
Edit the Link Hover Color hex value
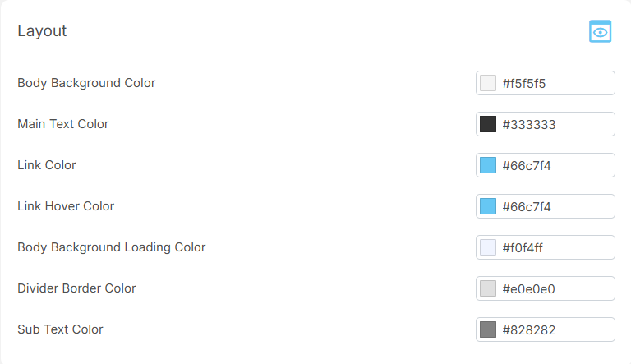click(555, 206)
